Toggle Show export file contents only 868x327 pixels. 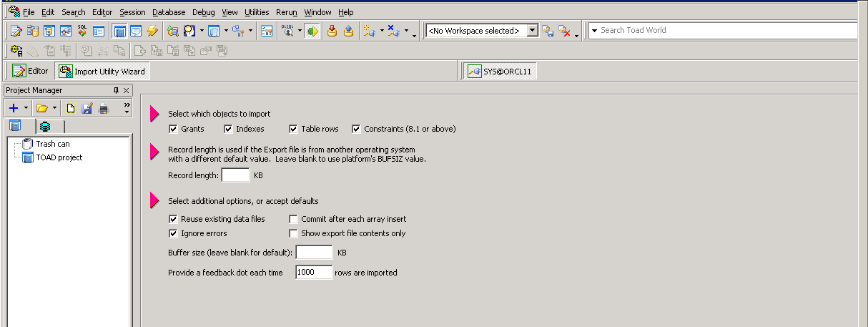coord(293,233)
